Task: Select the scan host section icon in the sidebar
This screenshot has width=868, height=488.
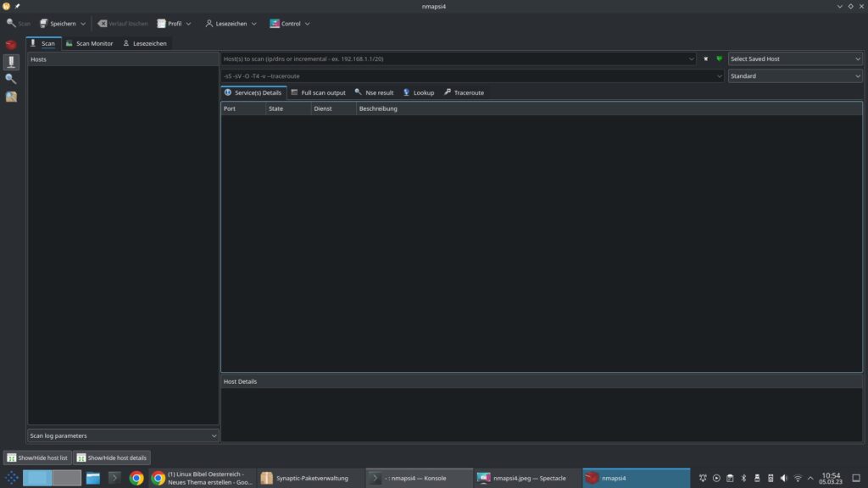Action: pos(11,62)
